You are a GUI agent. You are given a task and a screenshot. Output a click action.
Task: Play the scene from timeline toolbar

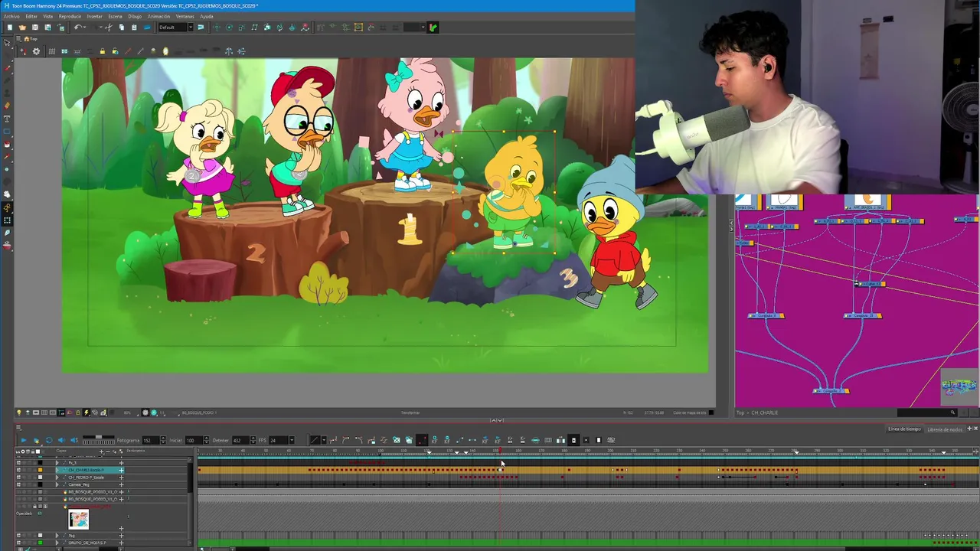click(x=24, y=440)
